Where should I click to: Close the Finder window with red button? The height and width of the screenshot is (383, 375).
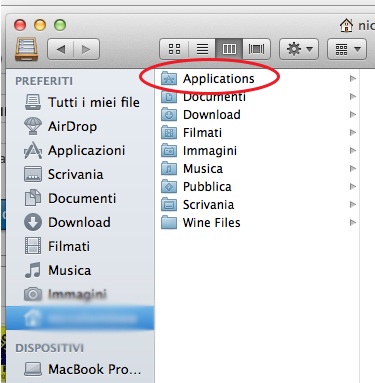pos(20,25)
